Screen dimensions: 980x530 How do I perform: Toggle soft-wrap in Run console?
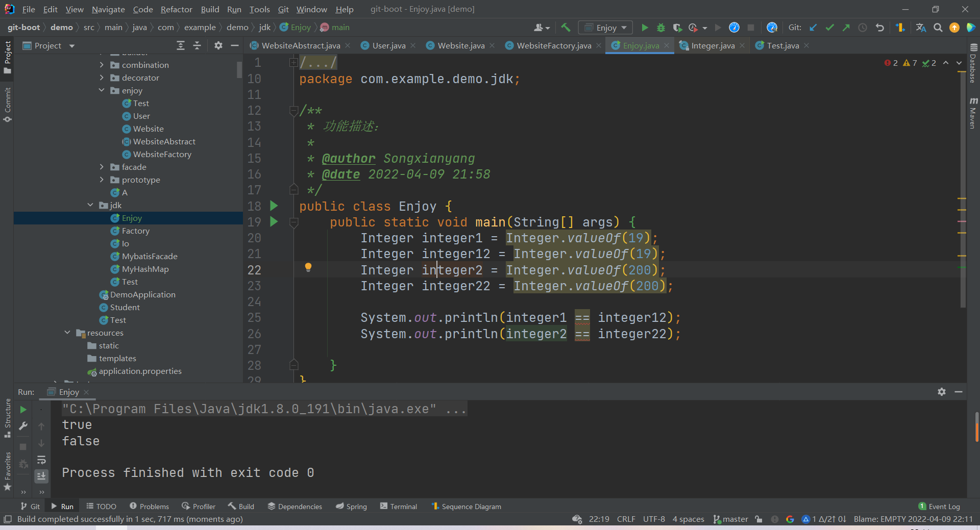41,460
